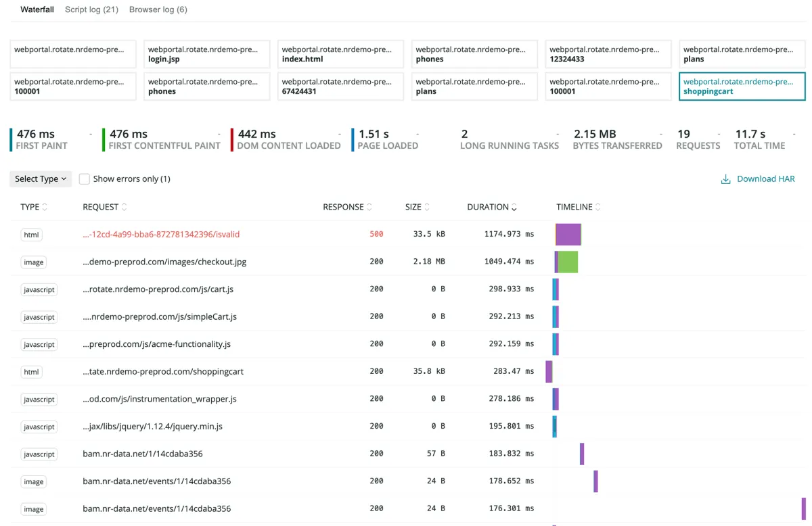812x526 pixels.
Task: Click the 178.652 ms request timeline bar
Action: pyautogui.click(x=596, y=481)
